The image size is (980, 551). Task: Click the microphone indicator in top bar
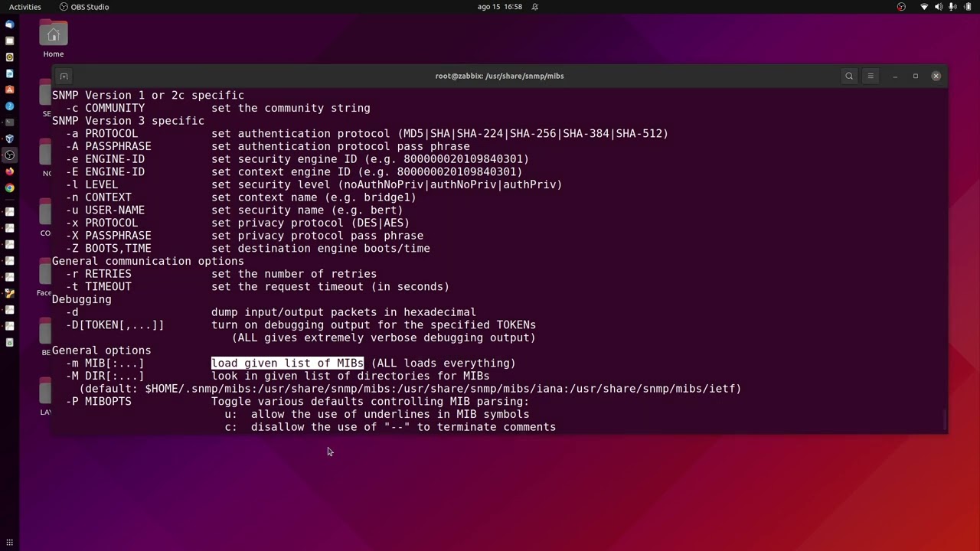click(952, 7)
